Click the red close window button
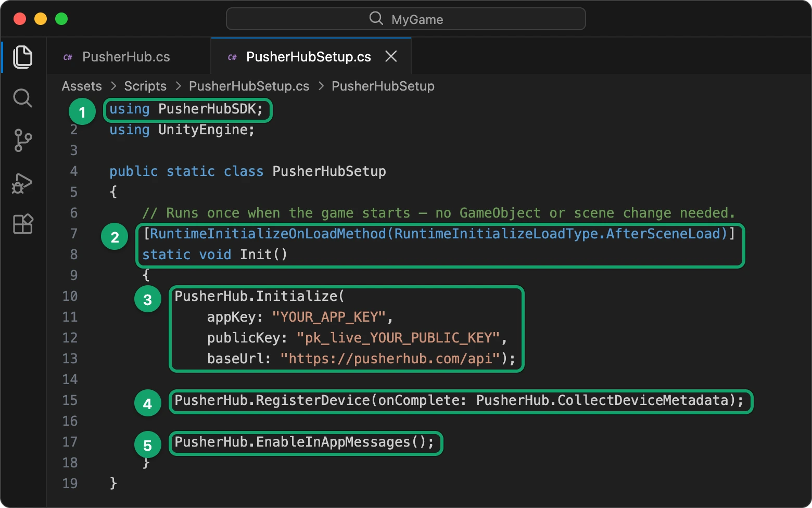 tap(20, 19)
